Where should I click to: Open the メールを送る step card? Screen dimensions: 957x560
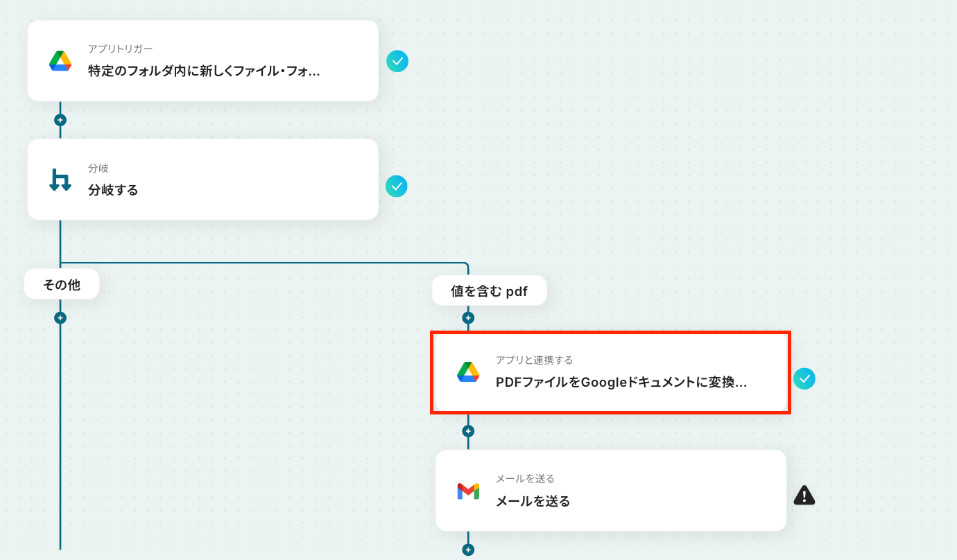[611, 491]
